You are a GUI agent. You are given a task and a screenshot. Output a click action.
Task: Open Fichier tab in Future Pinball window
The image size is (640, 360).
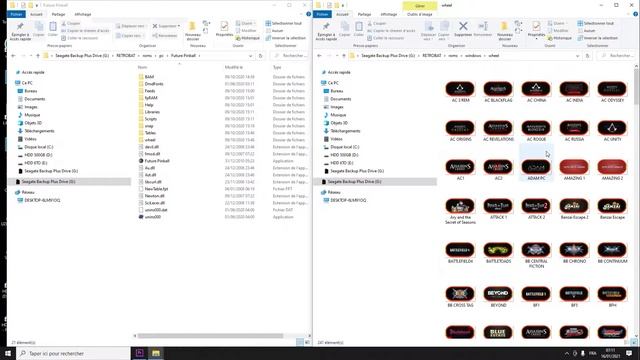click(x=16, y=14)
